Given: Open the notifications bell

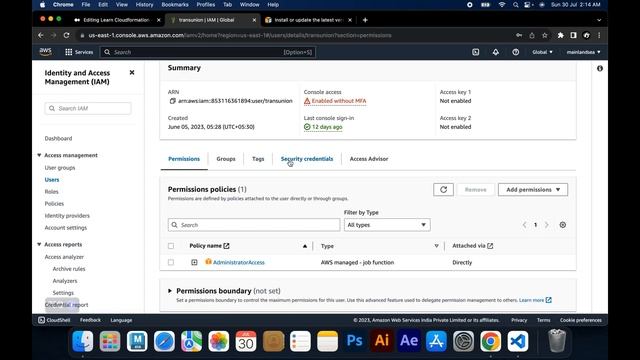Looking at the screenshot, I should tap(496, 52).
